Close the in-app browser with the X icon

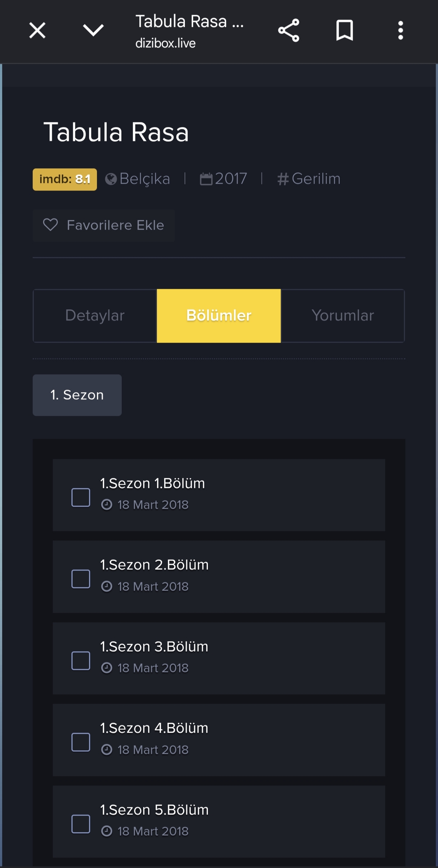click(x=37, y=30)
